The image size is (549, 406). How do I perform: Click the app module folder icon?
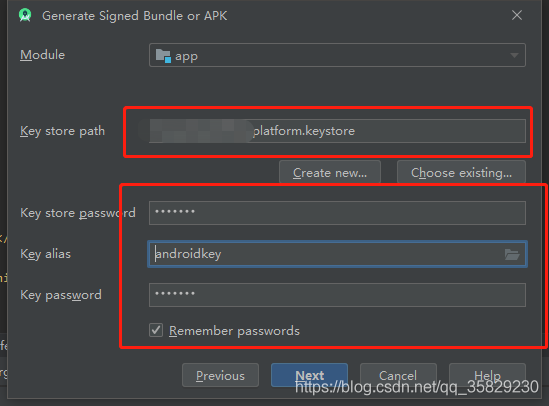163,56
